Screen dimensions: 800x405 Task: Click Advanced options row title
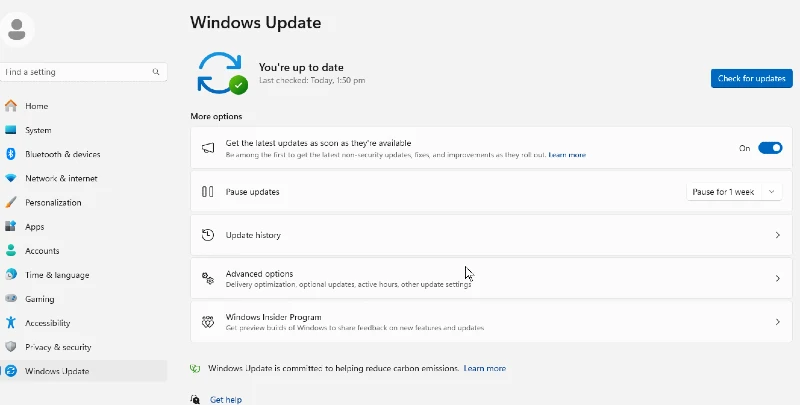pos(259,274)
